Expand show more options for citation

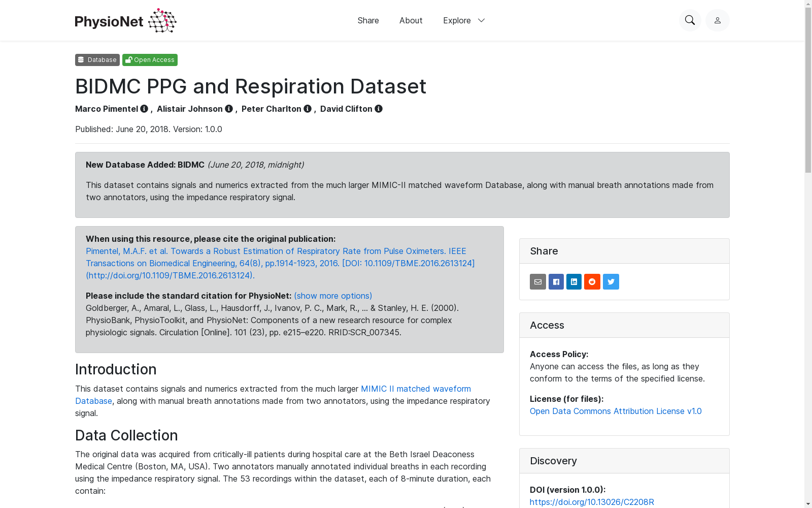click(x=333, y=296)
